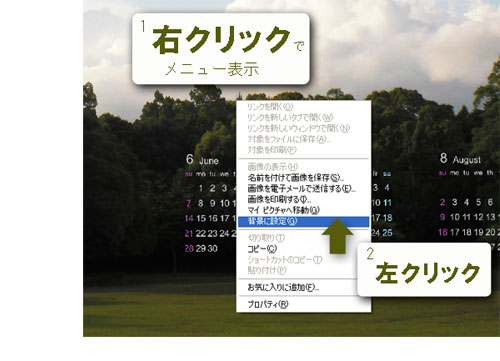Viewport: 500px width, 361px height.
Task: Click the August calendar heading
Action: point(460,159)
